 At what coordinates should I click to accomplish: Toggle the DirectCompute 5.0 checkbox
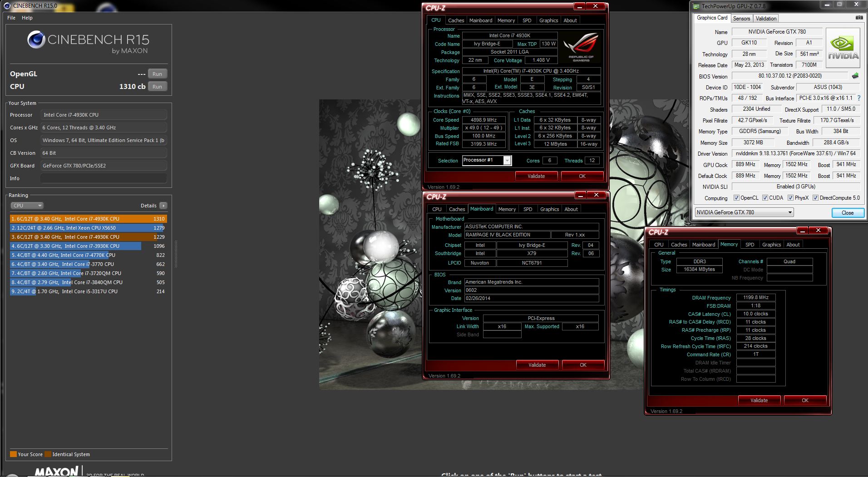[x=815, y=198]
